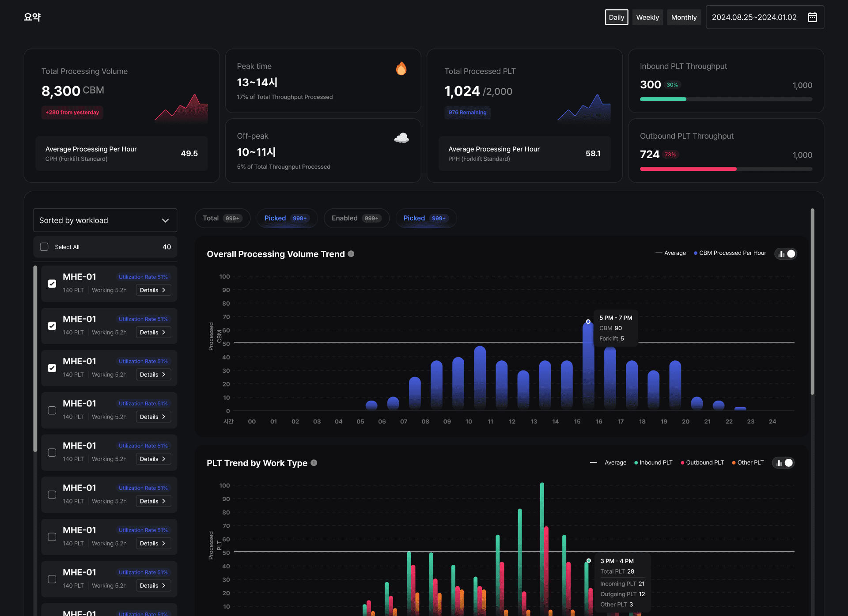This screenshot has height=616, width=848.
Task: Switch the PLT Trend chart-type toggle
Action: pyautogui.click(x=783, y=463)
